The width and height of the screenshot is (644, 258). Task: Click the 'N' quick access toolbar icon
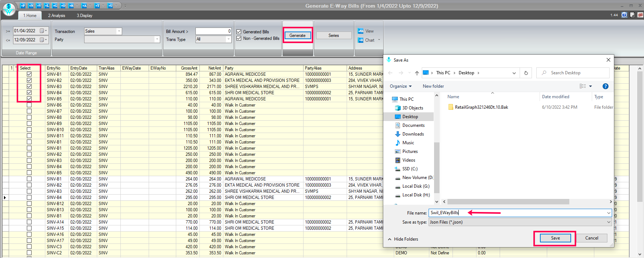(31, 6)
